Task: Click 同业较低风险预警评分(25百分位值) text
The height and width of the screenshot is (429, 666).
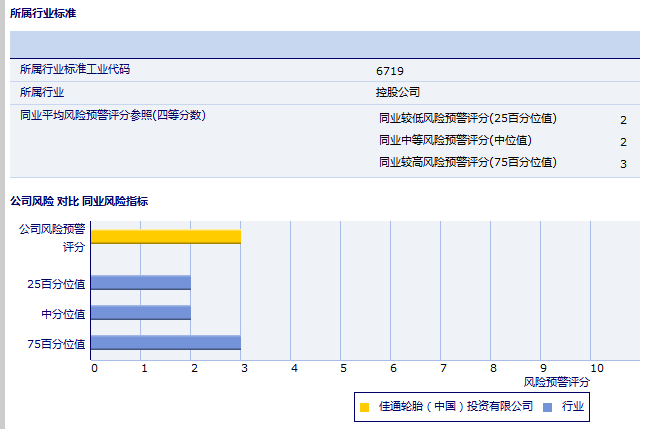Action: click(468, 119)
